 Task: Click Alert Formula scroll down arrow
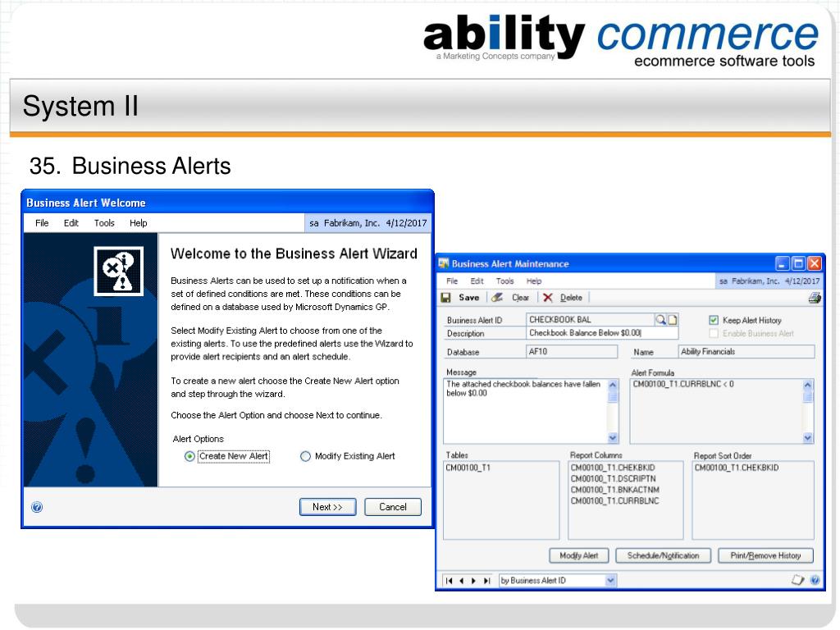(808, 438)
